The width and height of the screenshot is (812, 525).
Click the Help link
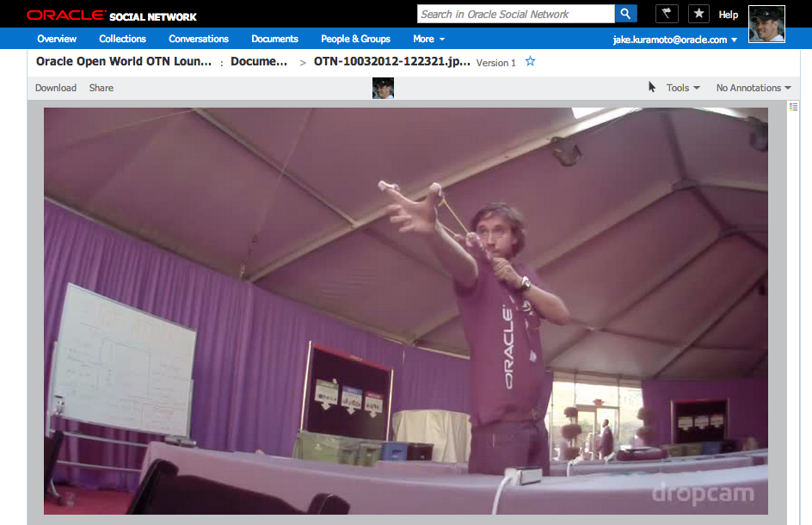[729, 15]
